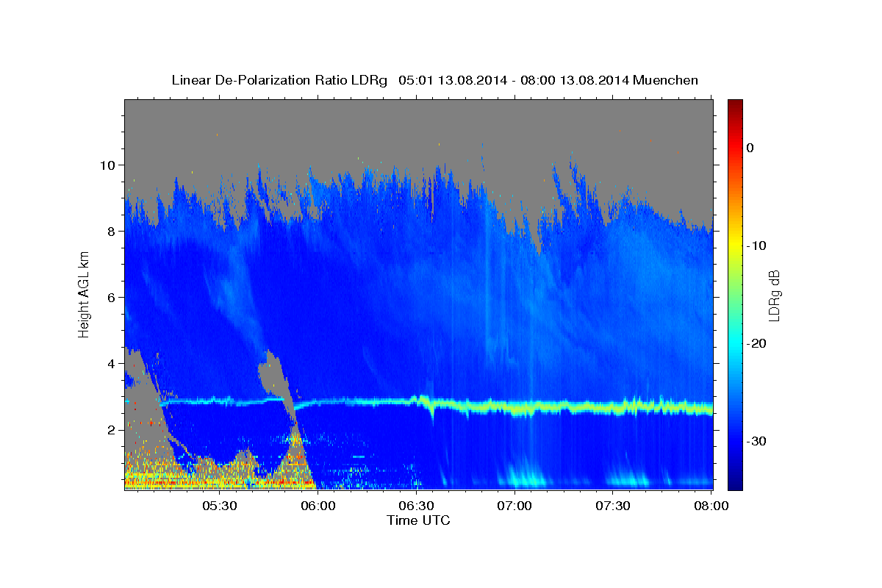Click the '05:30' time axis label
The width and height of the screenshot is (882, 588).
(x=220, y=506)
